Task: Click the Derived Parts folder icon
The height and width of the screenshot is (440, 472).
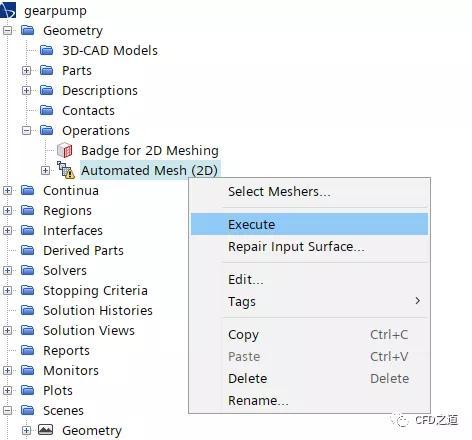Action: [x=28, y=250]
